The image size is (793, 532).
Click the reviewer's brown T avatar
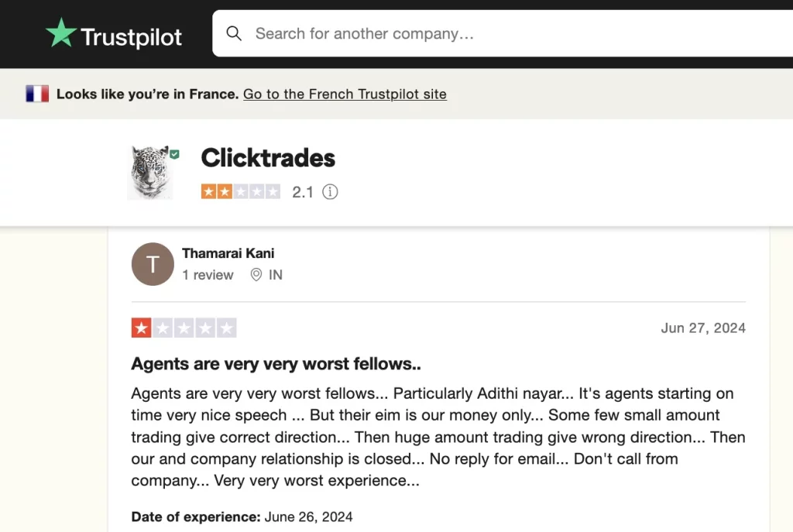[x=153, y=264]
